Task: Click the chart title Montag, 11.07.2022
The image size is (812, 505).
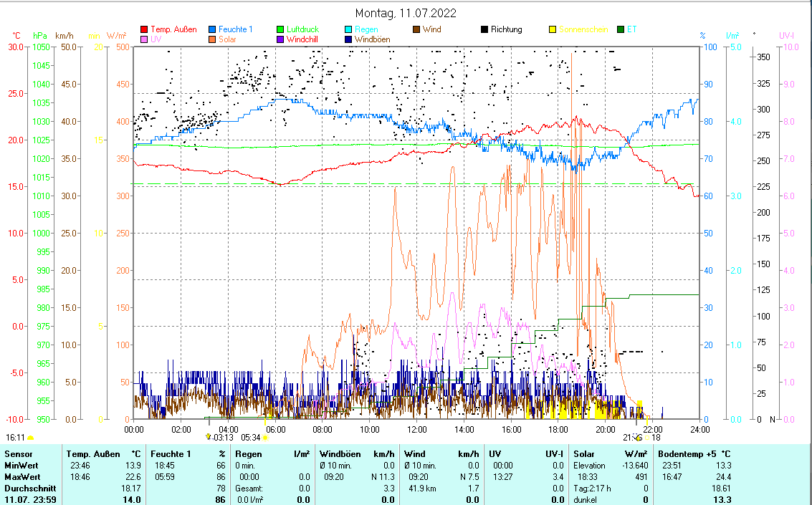Action: click(x=406, y=13)
